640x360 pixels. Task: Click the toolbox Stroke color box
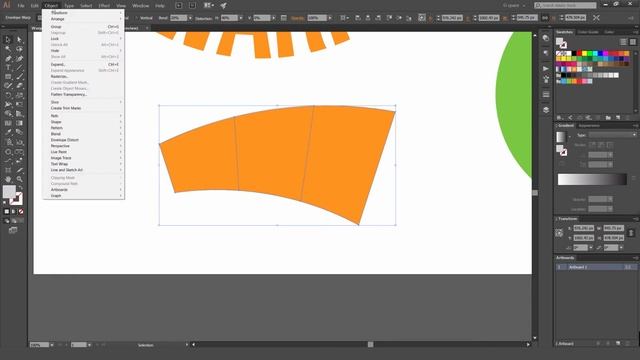pos(17,199)
